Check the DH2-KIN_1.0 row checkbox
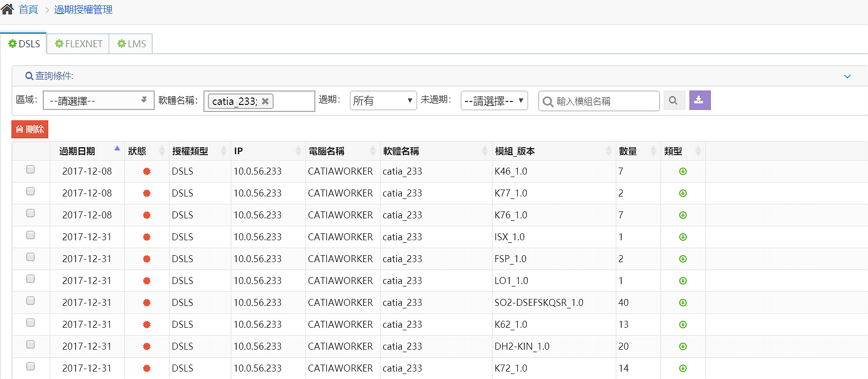868x379 pixels. coord(30,345)
